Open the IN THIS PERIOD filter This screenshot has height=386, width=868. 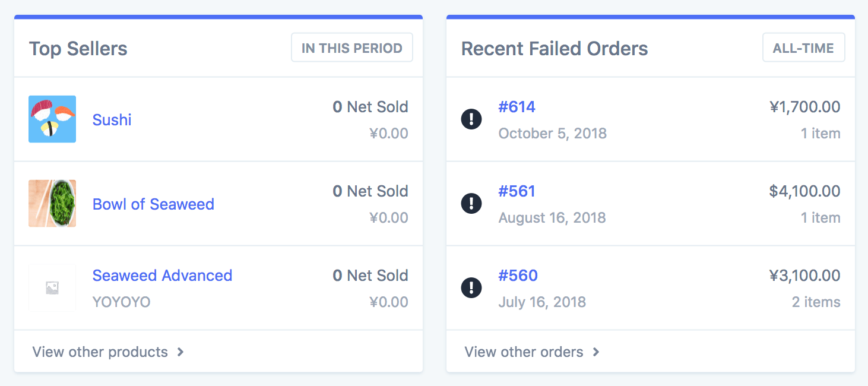(x=351, y=48)
